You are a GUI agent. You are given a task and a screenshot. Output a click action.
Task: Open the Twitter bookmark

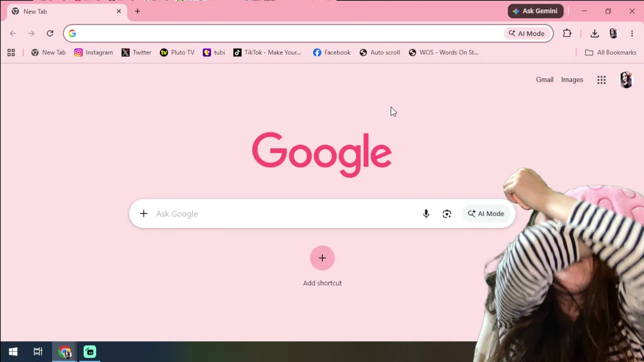[x=136, y=52]
